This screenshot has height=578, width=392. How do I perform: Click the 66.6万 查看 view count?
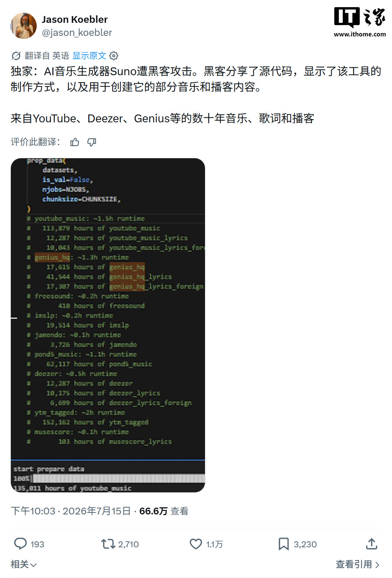[x=164, y=511]
